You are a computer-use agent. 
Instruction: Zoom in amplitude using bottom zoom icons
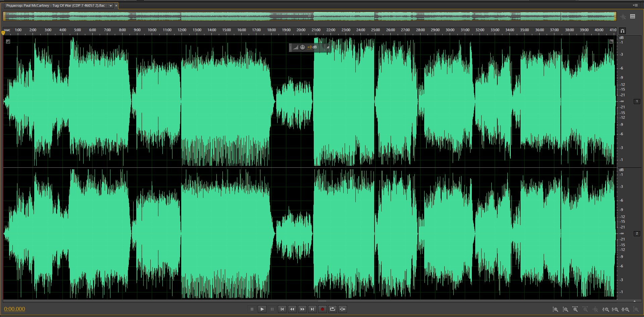tap(555, 310)
